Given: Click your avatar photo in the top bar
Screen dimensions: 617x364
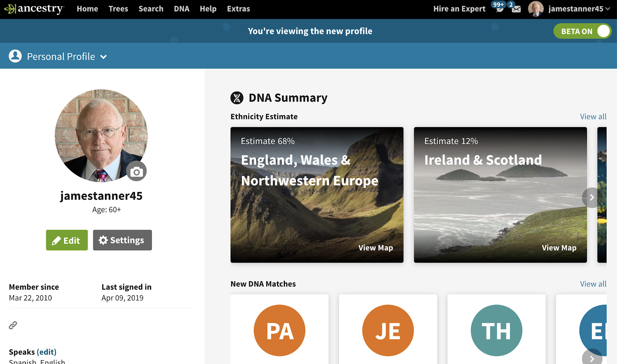Looking at the screenshot, I should (536, 8).
